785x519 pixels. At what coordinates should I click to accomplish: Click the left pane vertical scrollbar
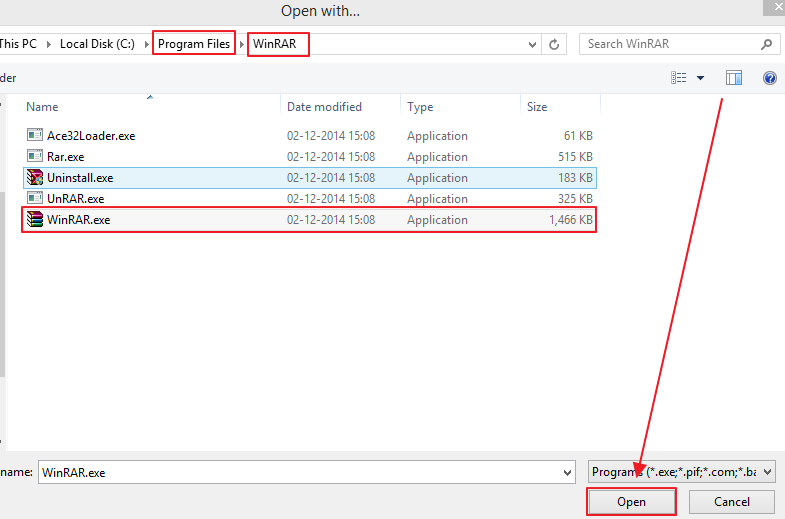[3, 284]
